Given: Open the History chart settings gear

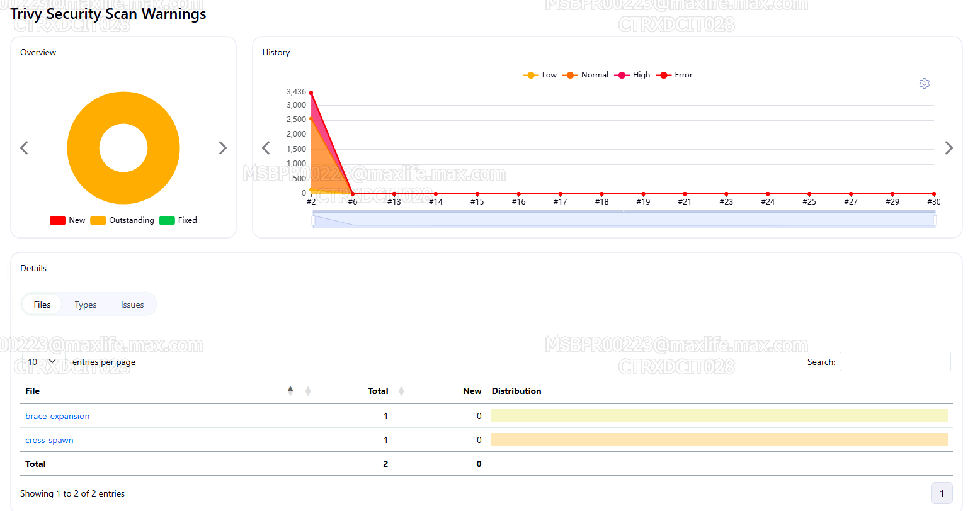Looking at the screenshot, I should pos(924,82).
